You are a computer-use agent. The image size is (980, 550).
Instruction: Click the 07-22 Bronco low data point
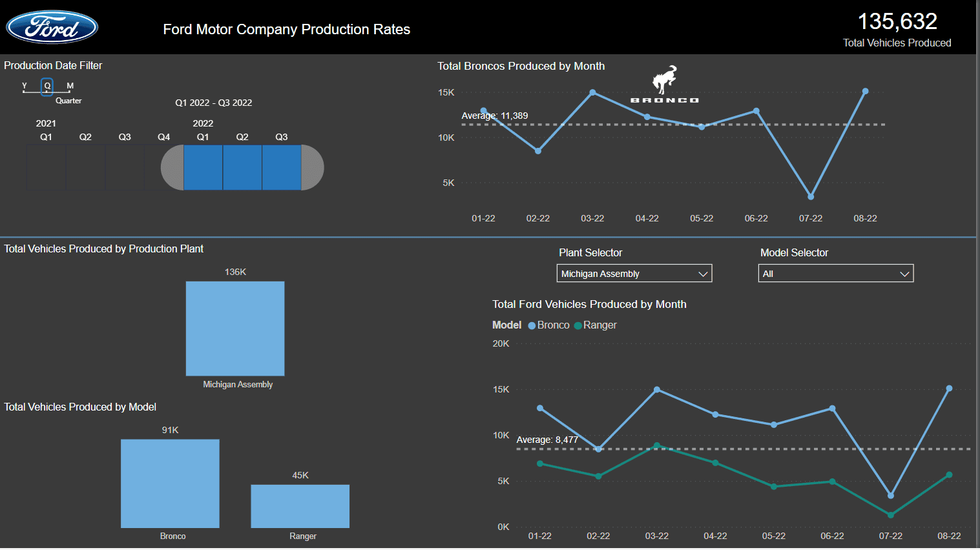click(x=811, y=197)
